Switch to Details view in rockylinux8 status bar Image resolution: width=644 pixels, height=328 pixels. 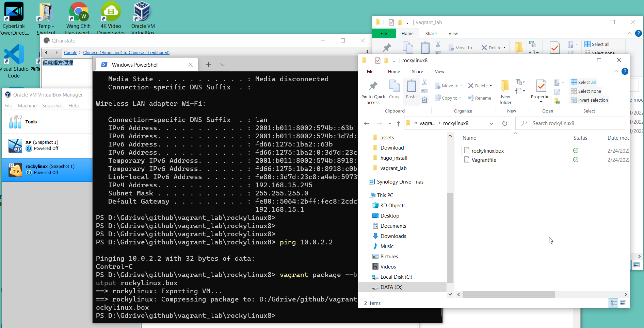(613, 303)
